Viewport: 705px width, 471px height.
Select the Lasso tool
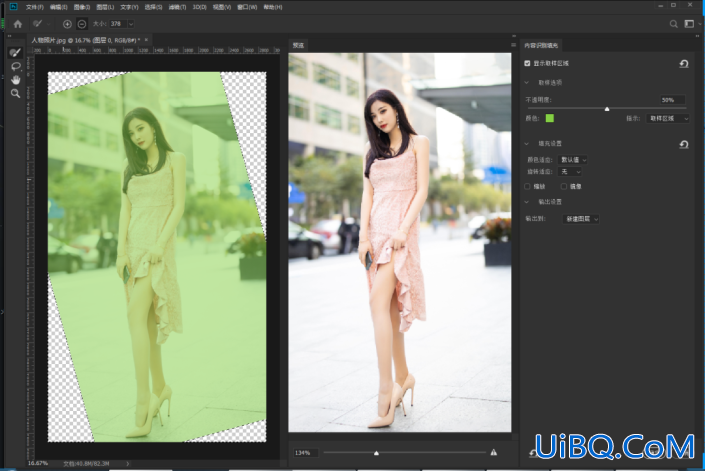coord(16,67)
